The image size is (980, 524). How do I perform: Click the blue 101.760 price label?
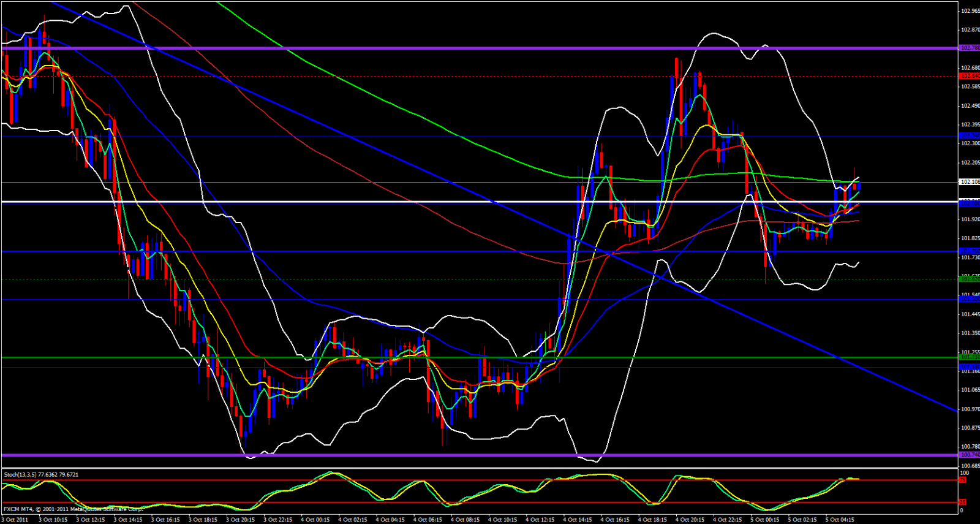point(968,251)
